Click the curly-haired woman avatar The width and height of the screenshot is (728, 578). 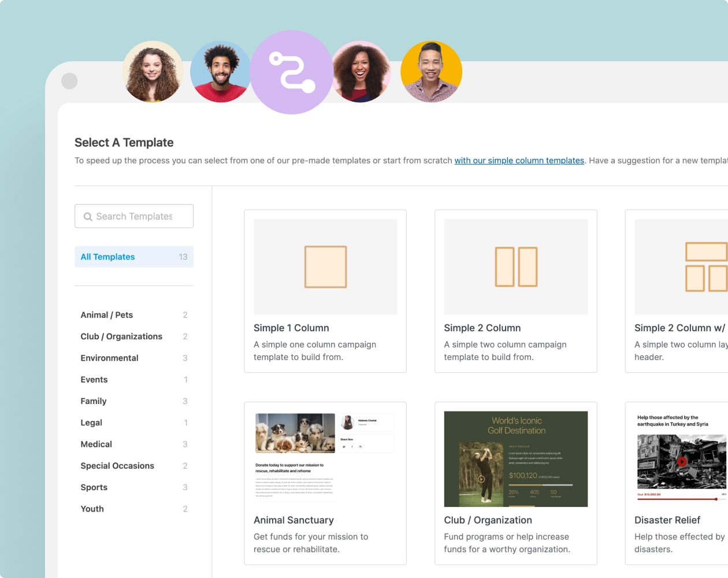tap(153, 72)
